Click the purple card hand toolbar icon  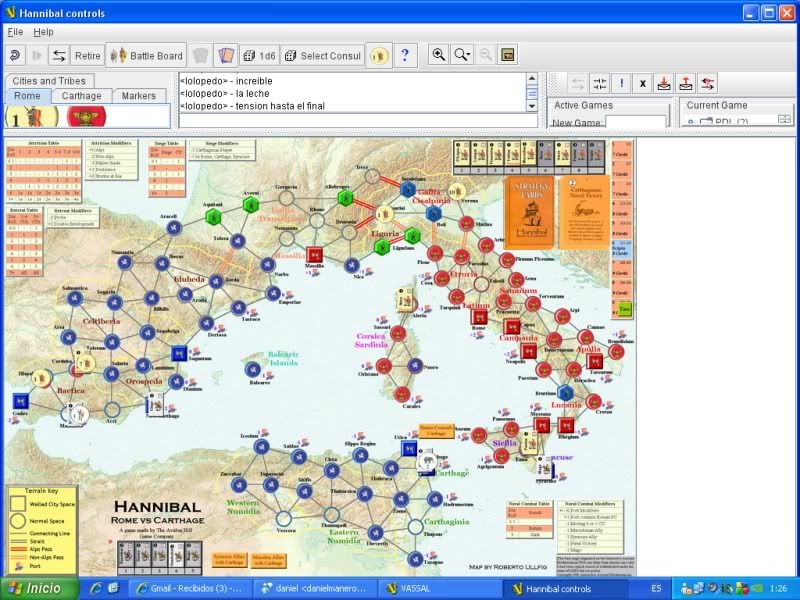tap(226, 55)
